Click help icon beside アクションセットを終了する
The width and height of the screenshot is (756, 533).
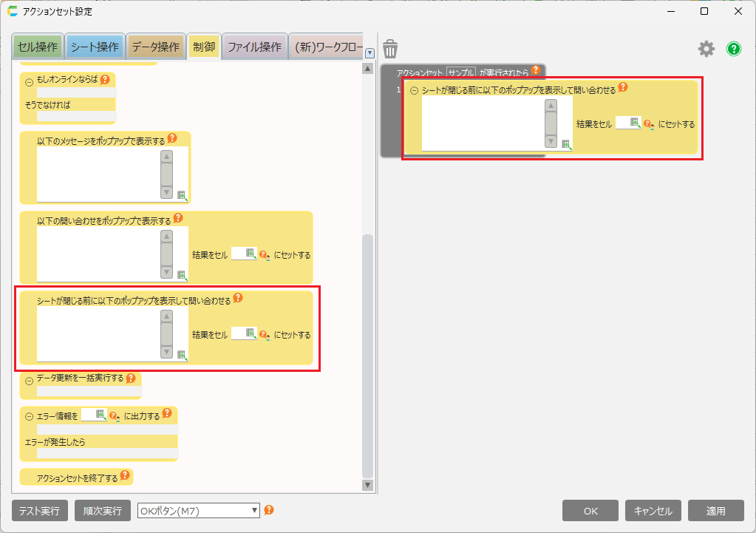coord(125,475)
